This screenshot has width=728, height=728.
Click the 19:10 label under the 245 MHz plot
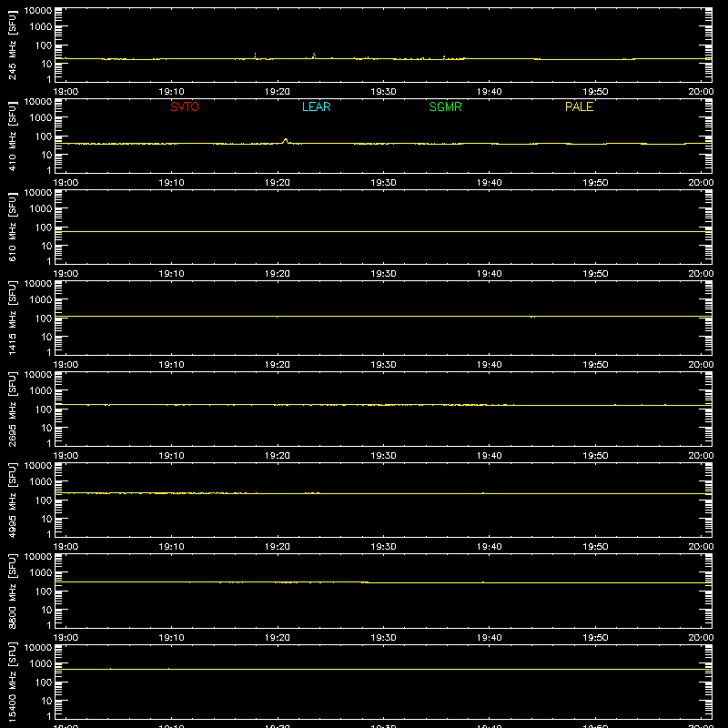coord(171,92)
